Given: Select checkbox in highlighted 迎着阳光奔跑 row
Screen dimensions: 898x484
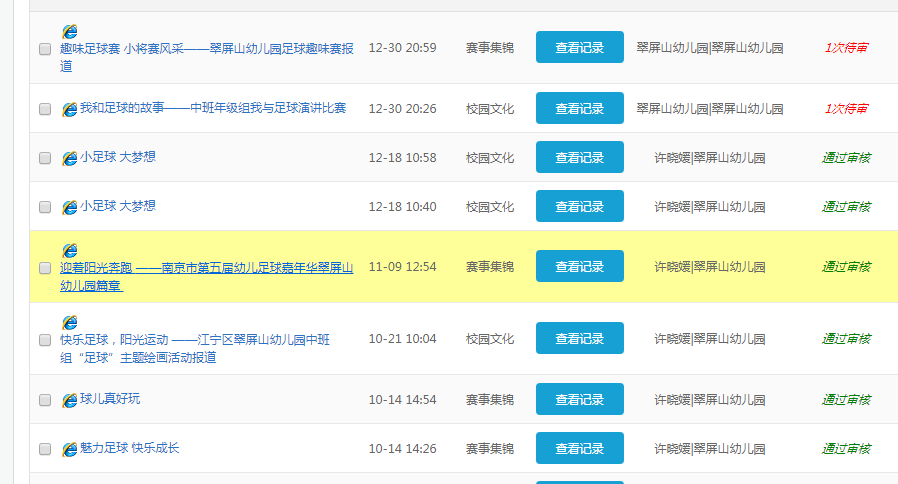Looking at the screenshot, I should pos(45,267).
